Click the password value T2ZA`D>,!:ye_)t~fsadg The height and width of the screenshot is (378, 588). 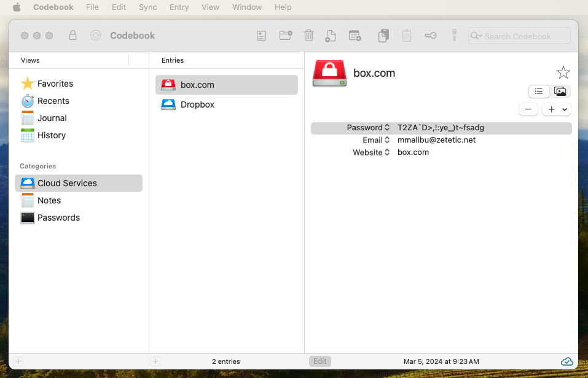[441, 128]
